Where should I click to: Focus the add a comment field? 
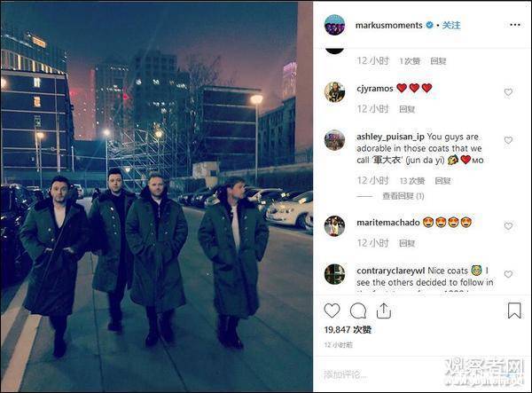383,374
